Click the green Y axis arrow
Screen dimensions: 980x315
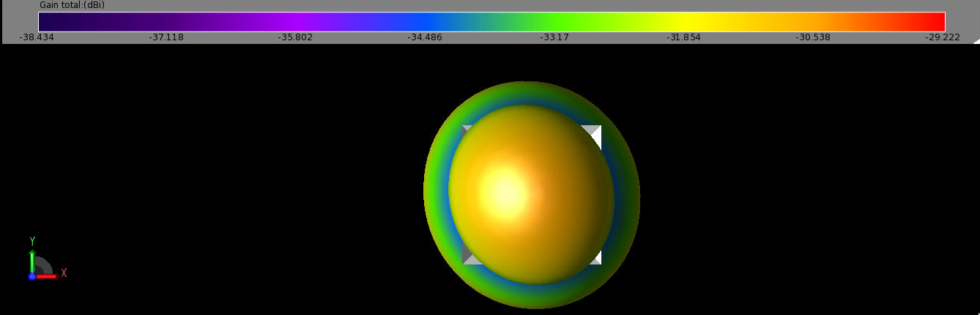pyautogui.click(x=32, y=259)
